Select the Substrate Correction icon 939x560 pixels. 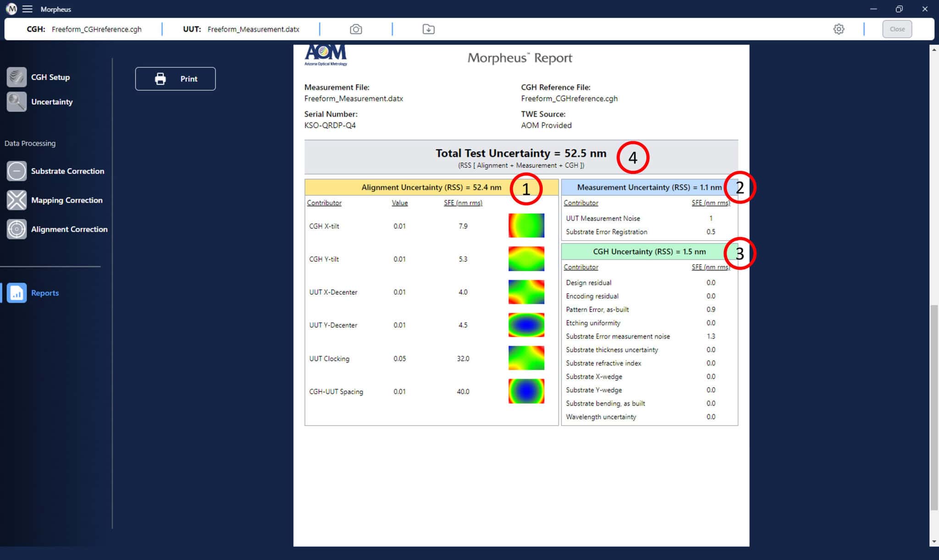[x=17, y=171]
